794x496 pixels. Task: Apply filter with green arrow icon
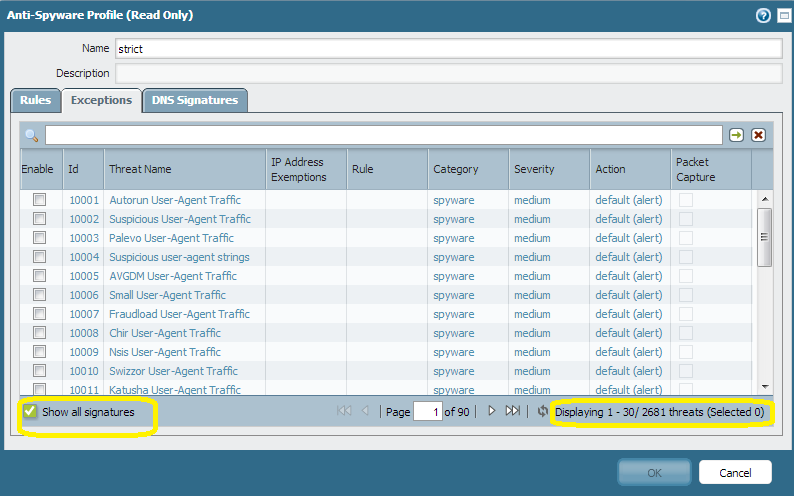click(x=736, y=135)
